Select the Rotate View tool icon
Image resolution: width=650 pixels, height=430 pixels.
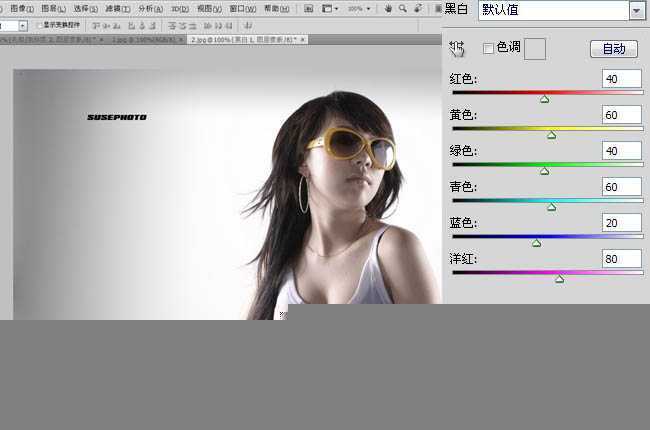coord(418,9)
